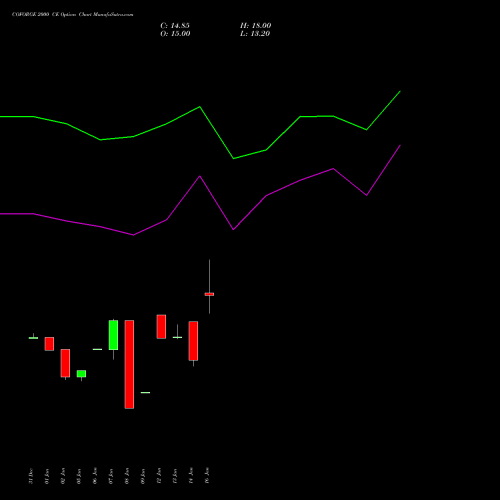Click the 31 Dec date label
The width and height of the screenshot is (500, 500).
[x=31, y=476]
